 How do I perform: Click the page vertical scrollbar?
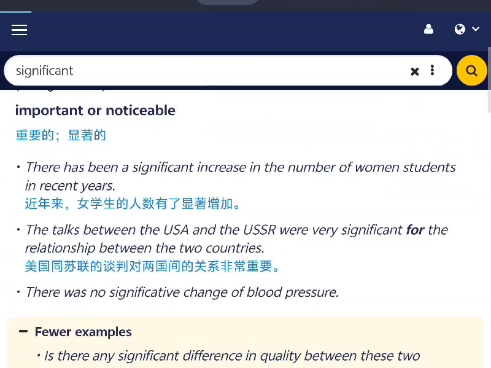489,80
